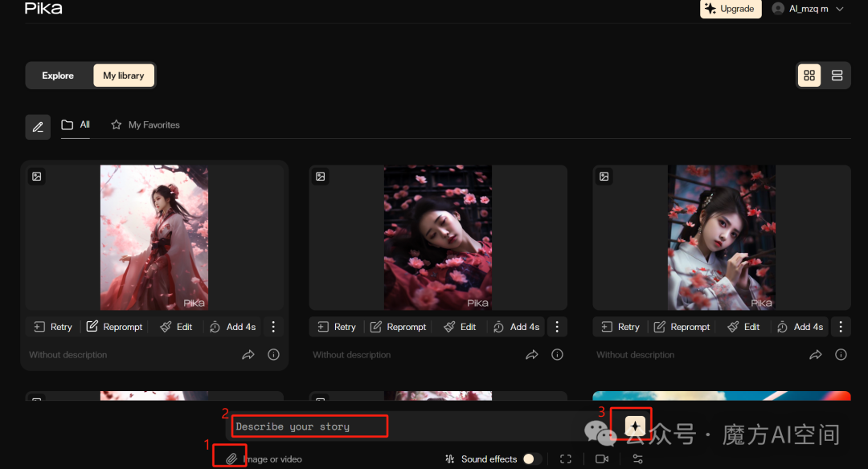Click the Sound effects waveform icon
868x469 pixels.
point(449,459)
